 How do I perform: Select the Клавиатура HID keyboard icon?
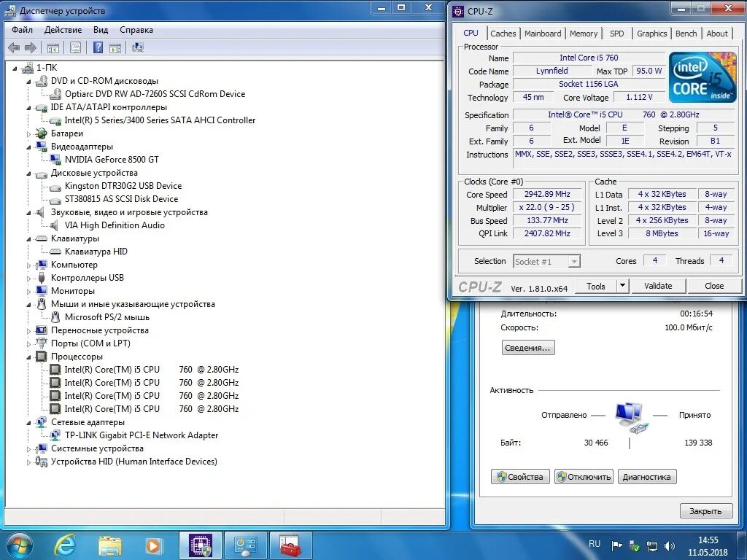pos(55,252)
